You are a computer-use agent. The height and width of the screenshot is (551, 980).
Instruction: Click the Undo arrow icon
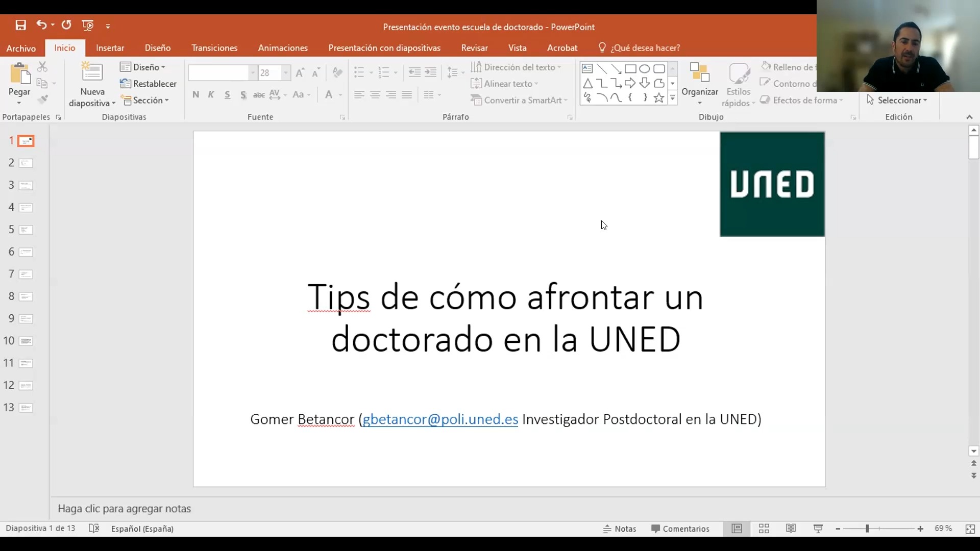pos(41,25)
